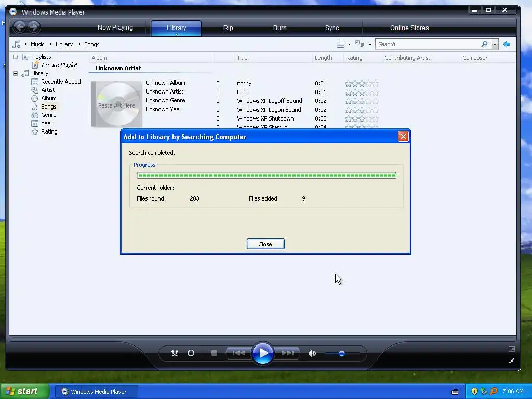Screen dimensions: 532x399
Task: Sort by the Composer column header
Action: tap(488, 58)
